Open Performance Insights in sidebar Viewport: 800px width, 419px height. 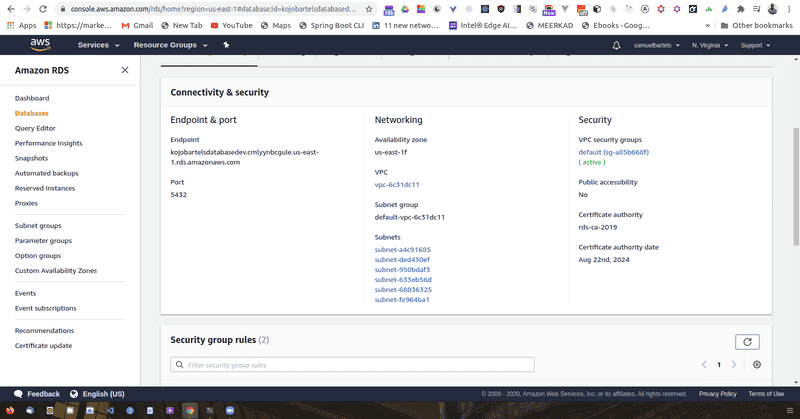[x=48, y=143]
